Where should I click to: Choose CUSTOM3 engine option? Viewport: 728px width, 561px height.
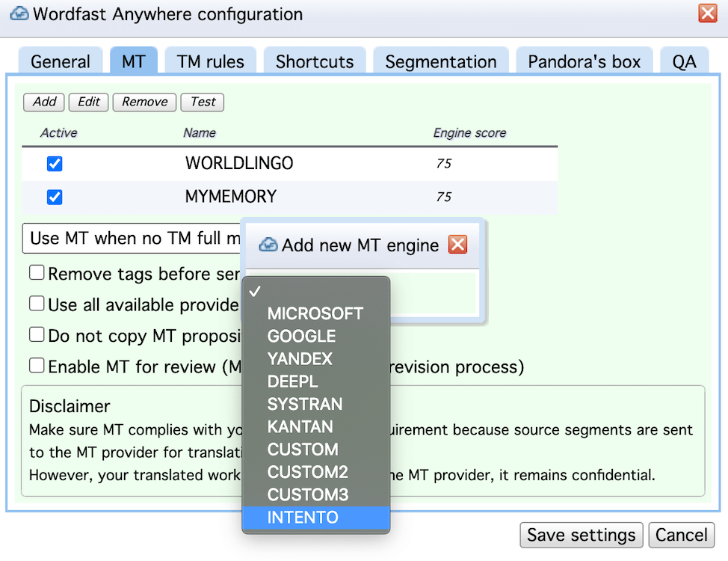coord(315,494)
